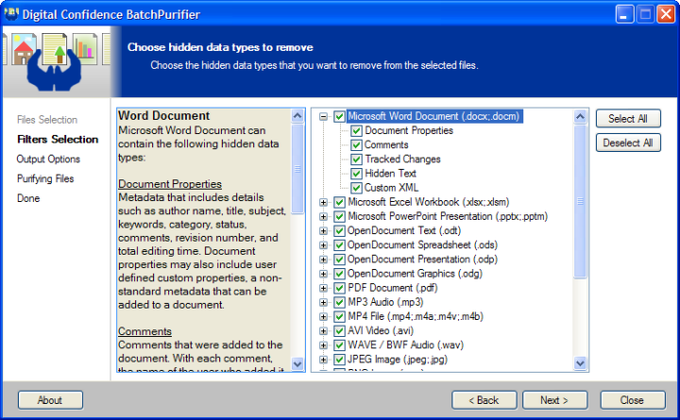680x420 pixels.
Task: Click description panel scrollbar thumb
Action: (298, 169)
